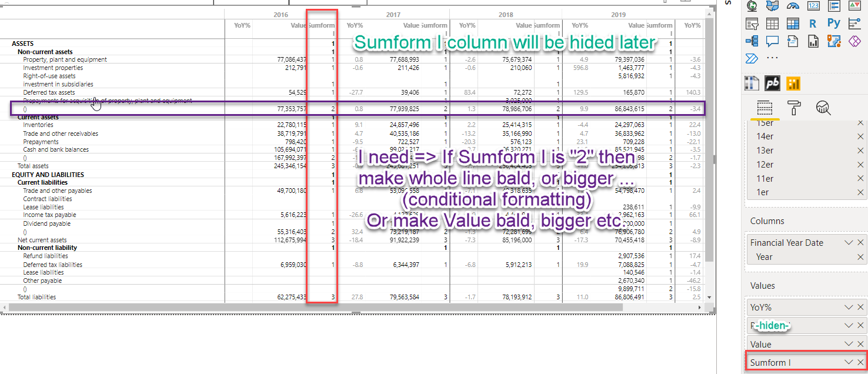Select the Filled map visual icon

pos(772,5)
